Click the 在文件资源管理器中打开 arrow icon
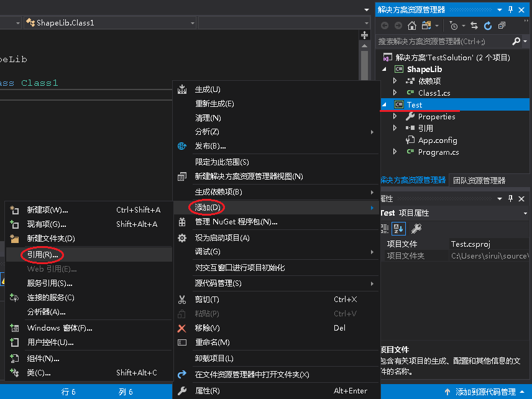The width and height of the screenshot is (532, 399). (182, 375)
